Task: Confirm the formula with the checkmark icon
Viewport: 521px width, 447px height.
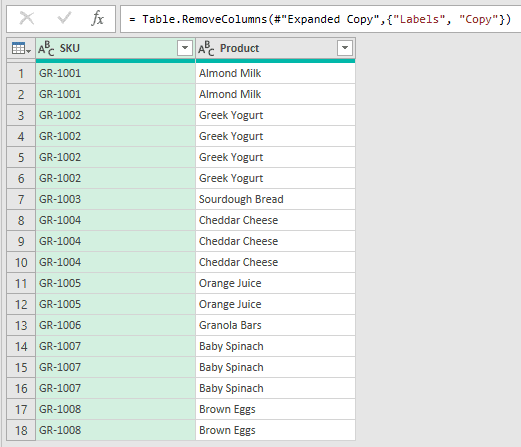Action: tap(64, 18)
